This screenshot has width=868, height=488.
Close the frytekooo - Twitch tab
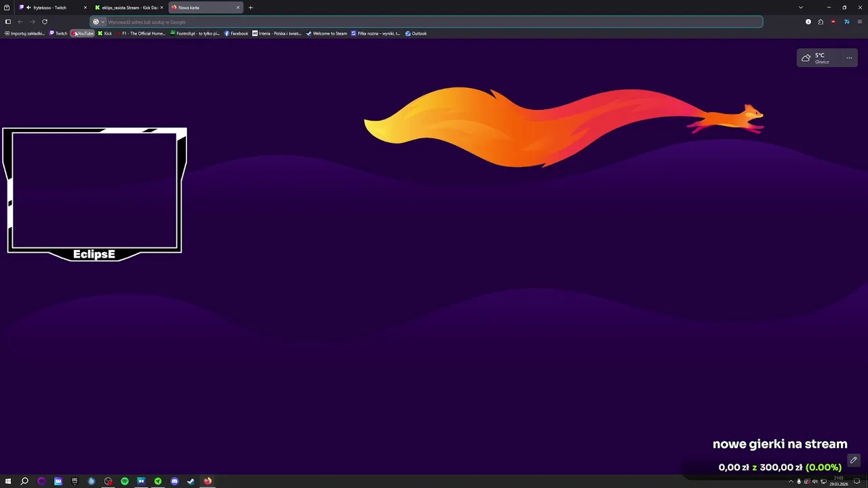tap(85, 7)
